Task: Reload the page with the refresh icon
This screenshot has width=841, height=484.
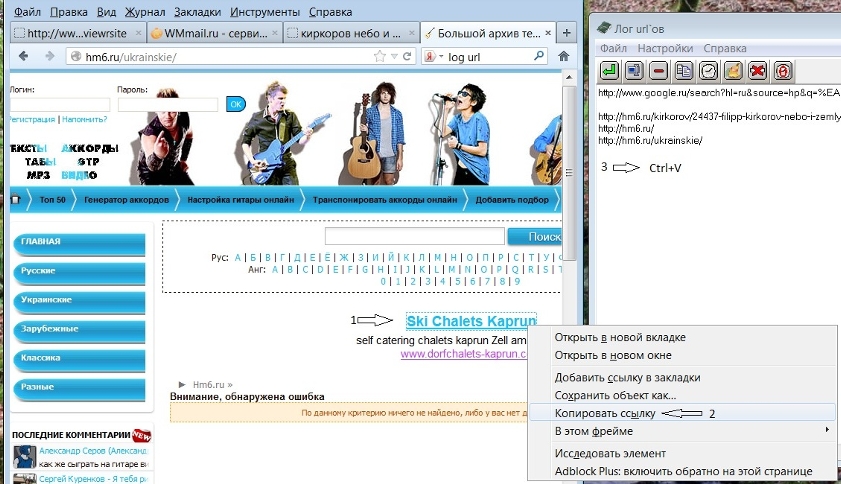Action: (x=407, y=56)
